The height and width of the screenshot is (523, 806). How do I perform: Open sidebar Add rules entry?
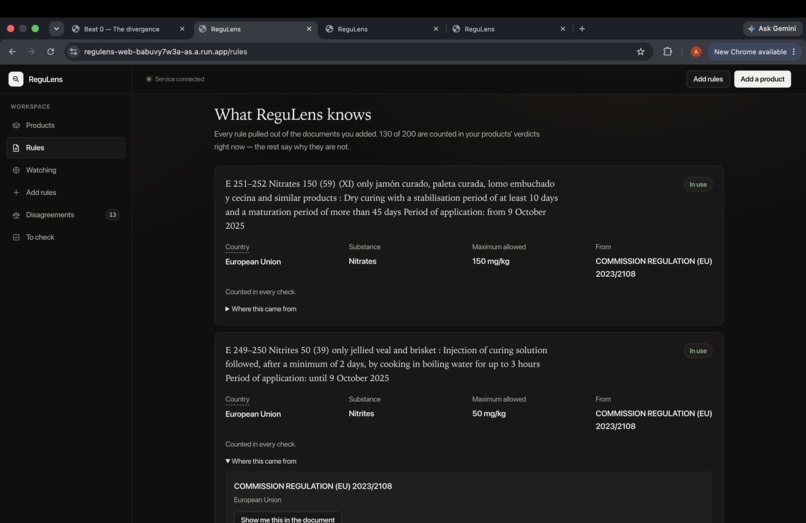pyautogui.click(x=65, y=192)
